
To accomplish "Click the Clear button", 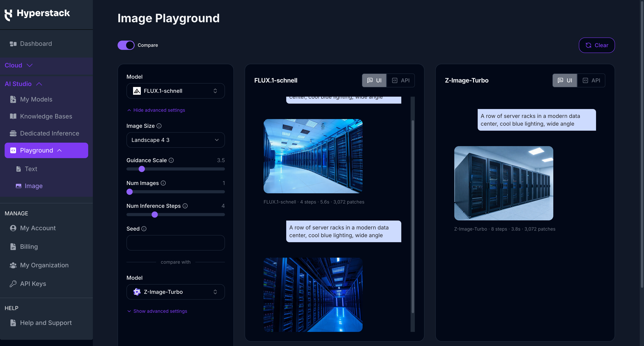I will 597,45.
